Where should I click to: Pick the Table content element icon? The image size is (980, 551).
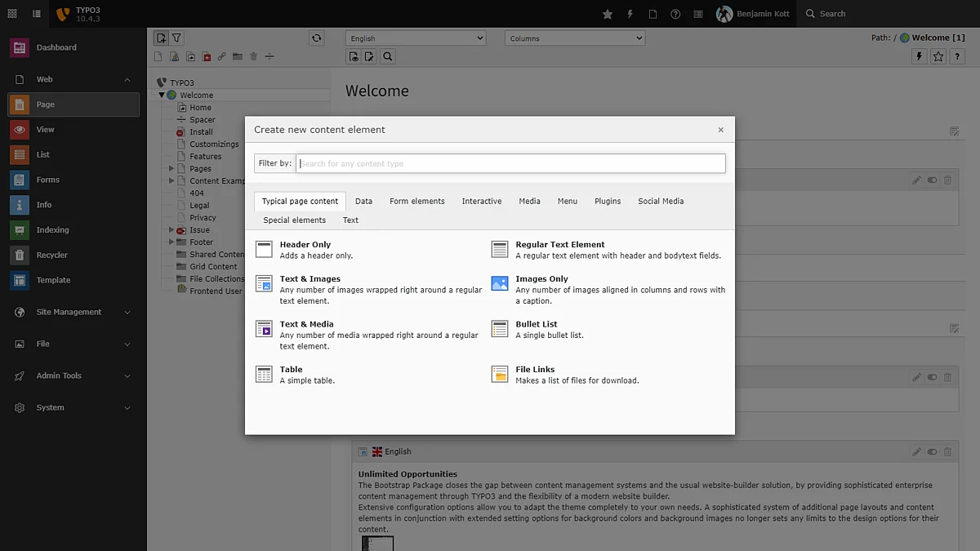pos(264,375)
